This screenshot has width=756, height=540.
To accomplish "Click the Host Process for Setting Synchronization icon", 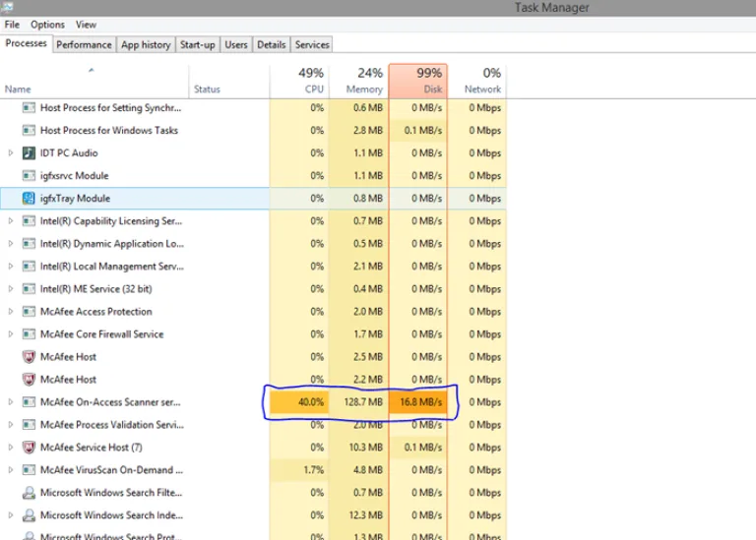I will [x=29, y=108].
